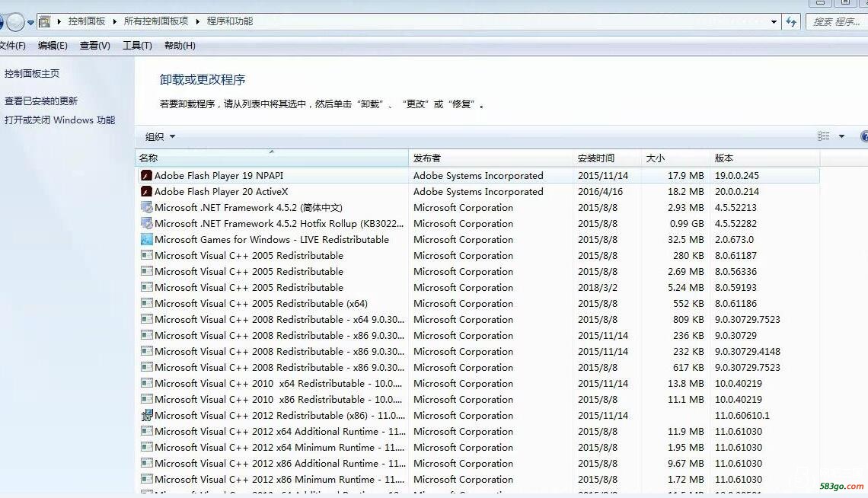Image resolution: width=868 pixels, height=498 pixels.
Task: Click the refresh icon next to the address bar
Action: (792, 22)
